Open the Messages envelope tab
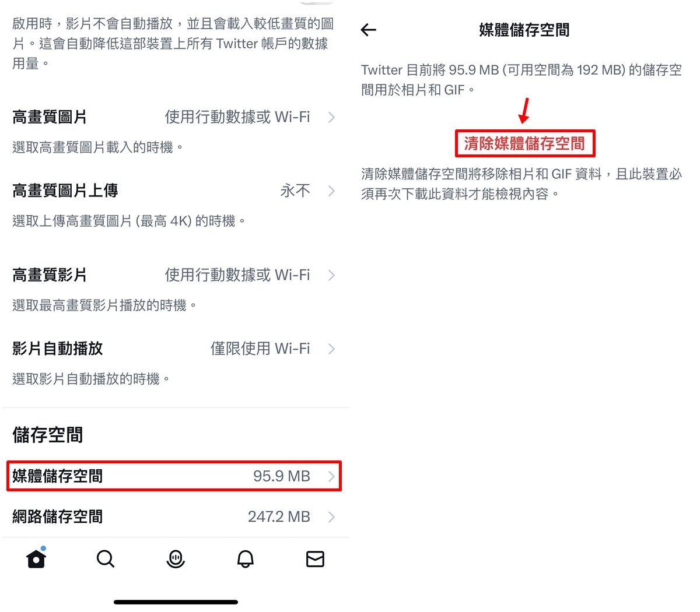The height and width of the screenshot is (612, 700). [315, 559]
